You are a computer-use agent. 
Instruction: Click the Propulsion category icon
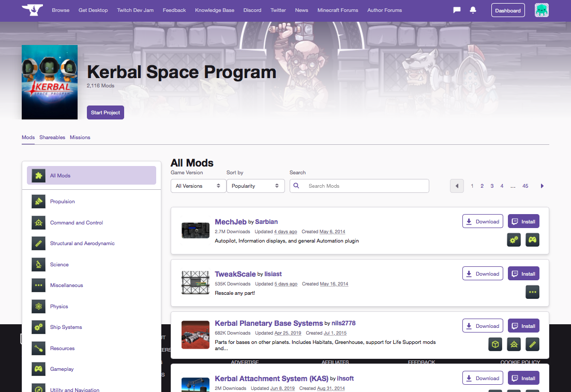click(x=39, y=202)
